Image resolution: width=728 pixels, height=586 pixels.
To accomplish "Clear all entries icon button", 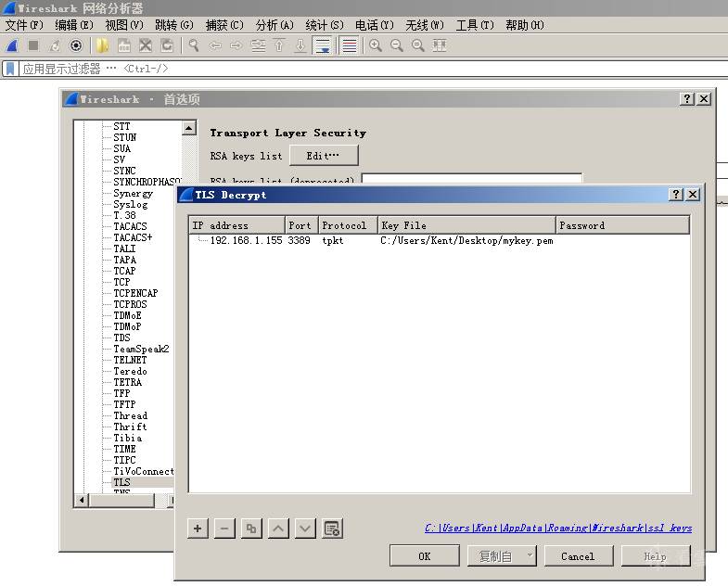I will pyautogui.click(x=332, y=529).
